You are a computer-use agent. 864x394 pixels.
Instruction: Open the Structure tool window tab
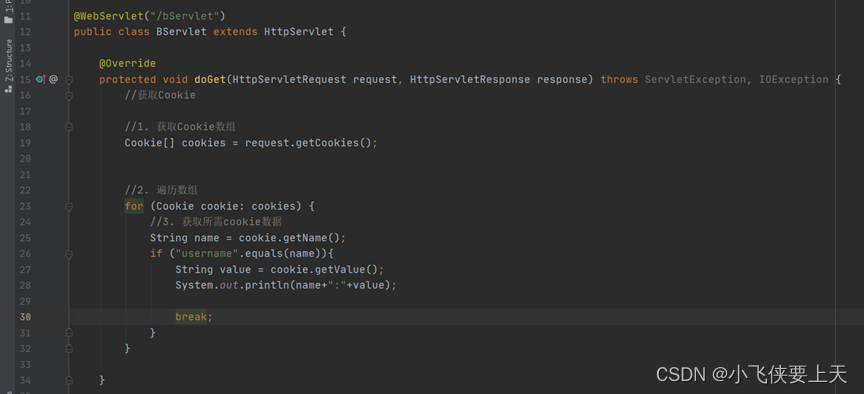click(8, 65)
